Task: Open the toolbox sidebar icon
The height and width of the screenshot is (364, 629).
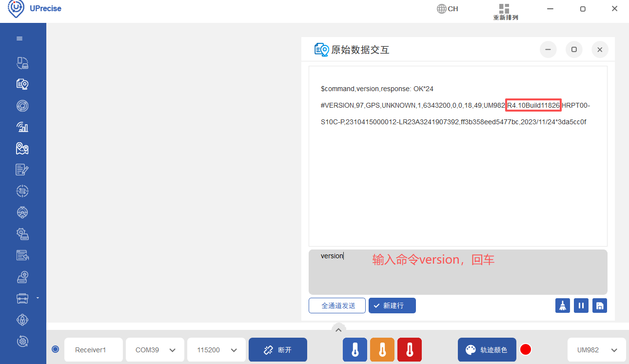Action: [x=22, y=298]
